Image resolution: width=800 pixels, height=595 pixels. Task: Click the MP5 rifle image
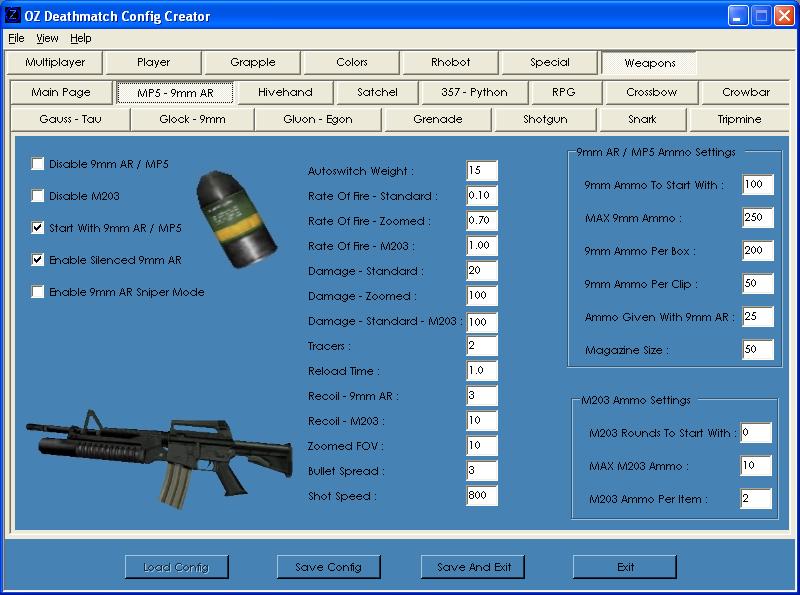(x=160, y=458)
